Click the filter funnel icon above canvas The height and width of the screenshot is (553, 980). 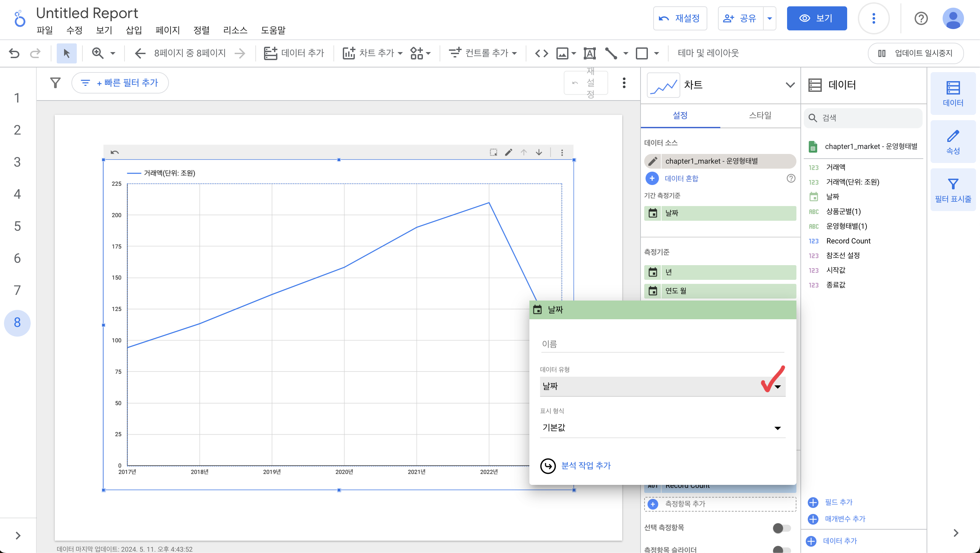[x=55, y=82]
